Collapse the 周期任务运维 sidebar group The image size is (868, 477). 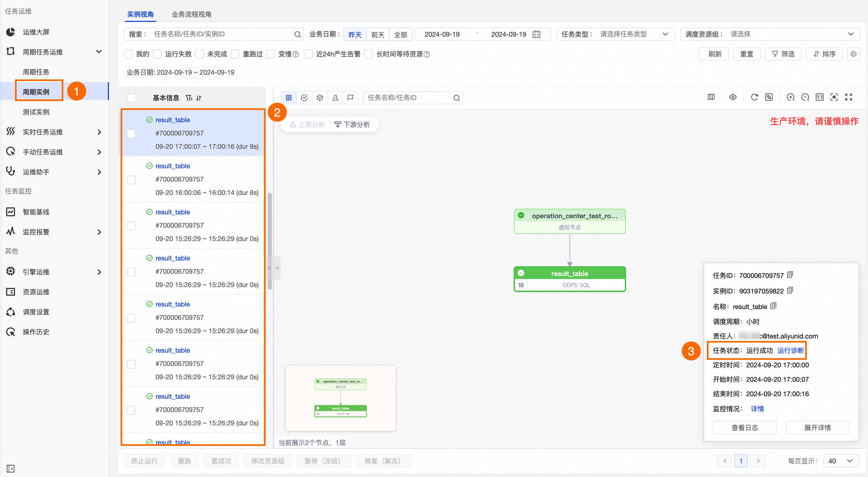click(99, 52)
